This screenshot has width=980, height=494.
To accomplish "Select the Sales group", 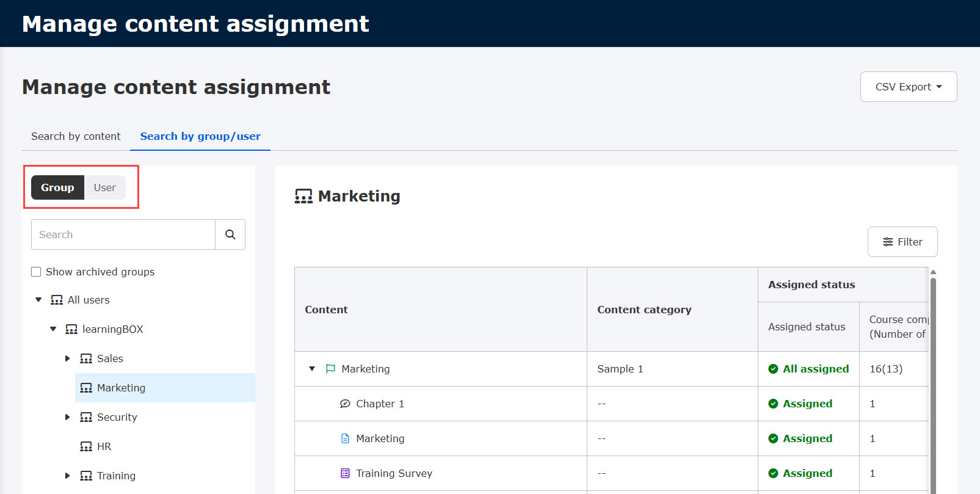I will point(110,358).
